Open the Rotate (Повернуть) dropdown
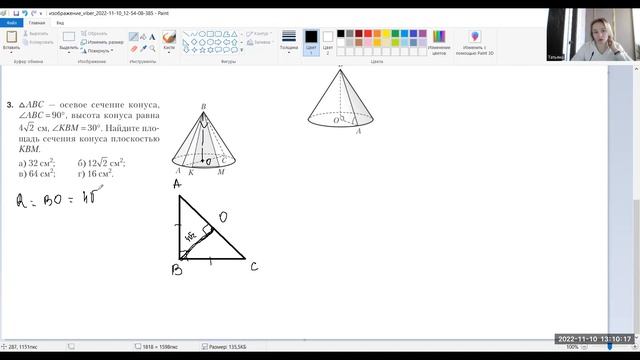 [x=97, y=51]
